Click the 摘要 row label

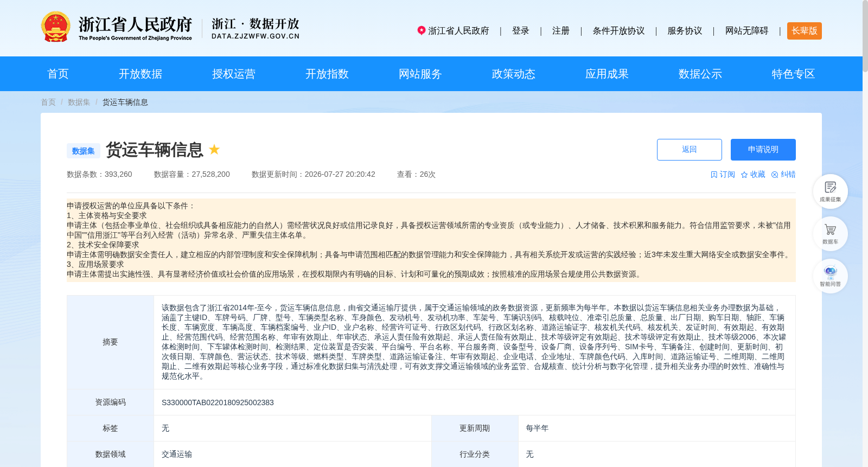coord(110,342)
